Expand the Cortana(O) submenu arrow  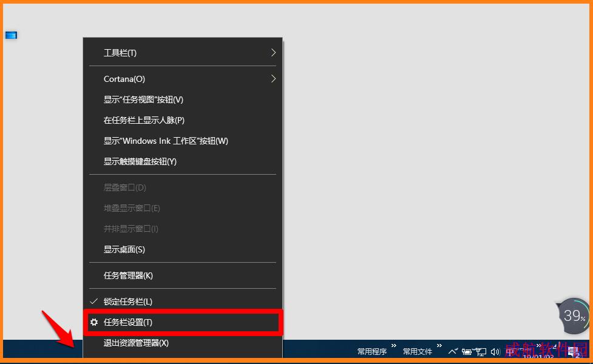click(x=273, y=79)
